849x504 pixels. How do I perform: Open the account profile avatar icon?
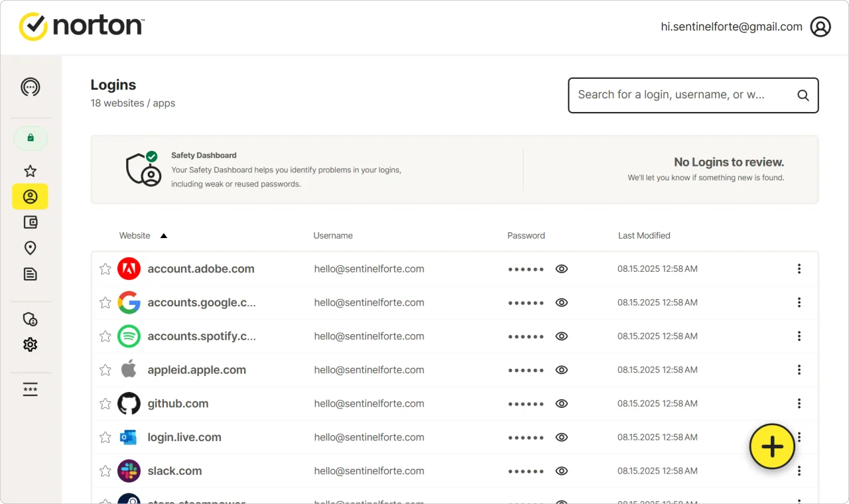click(820, 27)
